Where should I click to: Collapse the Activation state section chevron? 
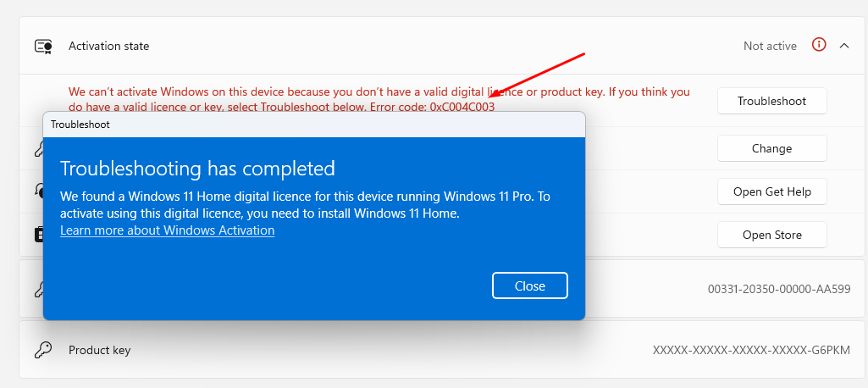pyautogui.click(x=844, y=46)
